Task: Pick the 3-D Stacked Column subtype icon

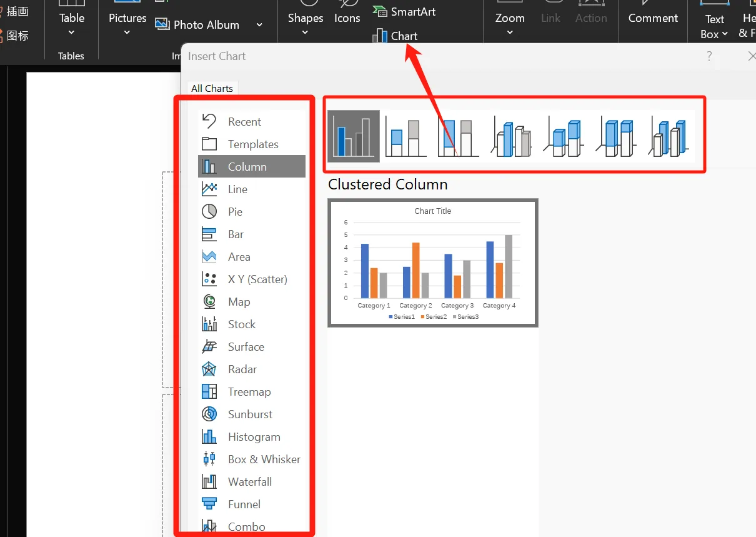Action: pyautogui.click(x=564, y=137)
